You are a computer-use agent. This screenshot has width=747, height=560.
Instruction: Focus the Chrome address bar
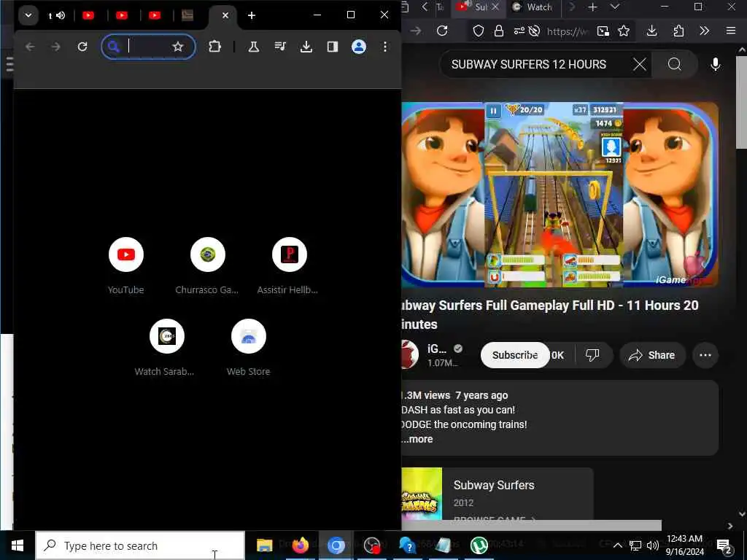(148, 47)
